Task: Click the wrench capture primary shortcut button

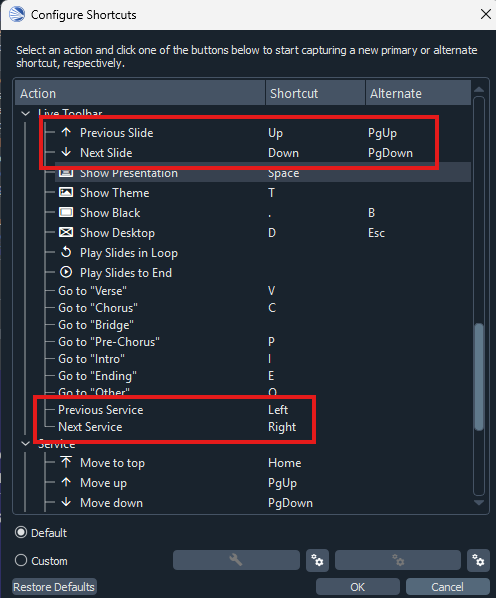Action: pos(236,560)
